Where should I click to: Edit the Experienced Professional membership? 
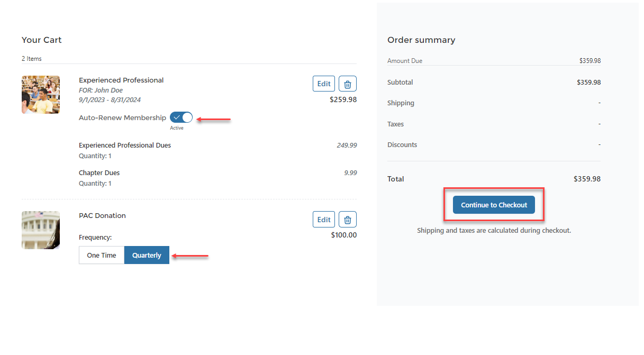324,84
